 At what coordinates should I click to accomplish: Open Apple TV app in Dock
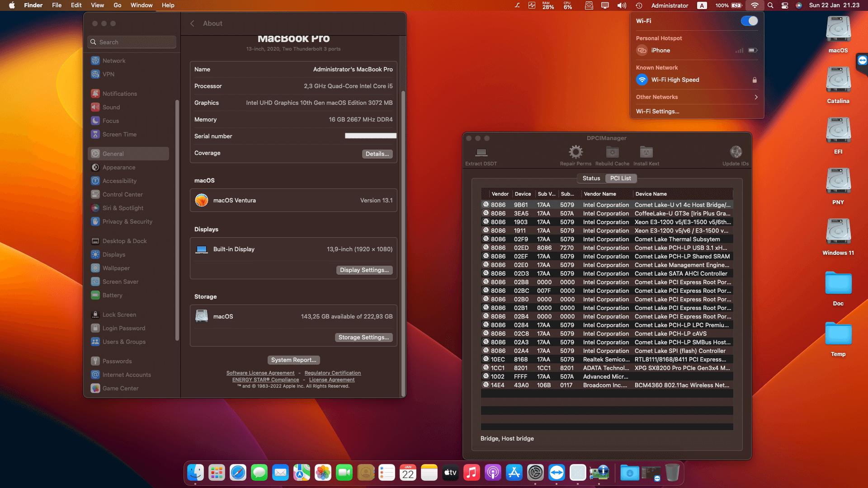tap(451, 473)
